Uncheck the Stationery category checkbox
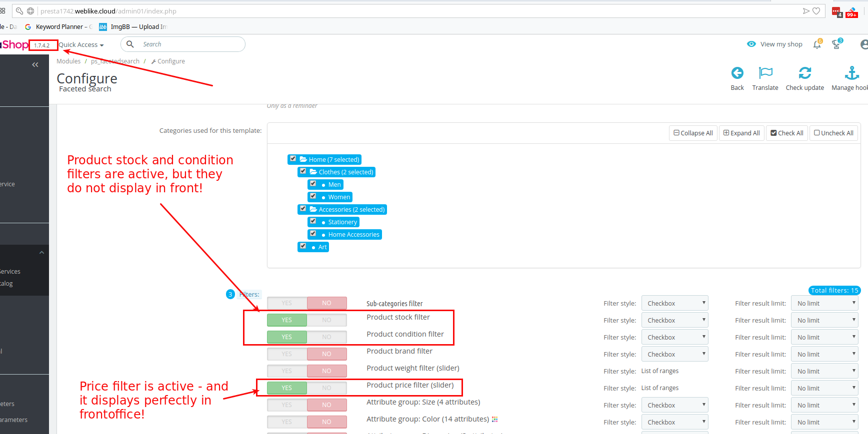868x434 pixels. [313, 221]
